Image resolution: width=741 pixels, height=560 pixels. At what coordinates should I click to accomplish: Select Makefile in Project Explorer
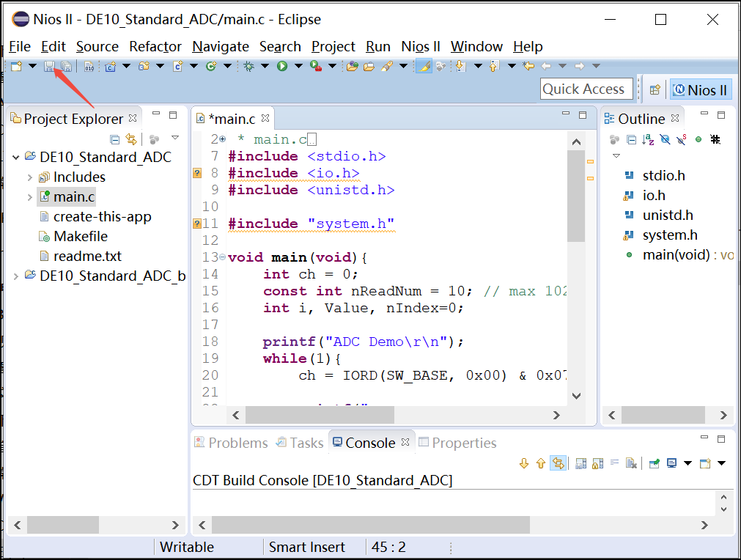tap(81, 236)
